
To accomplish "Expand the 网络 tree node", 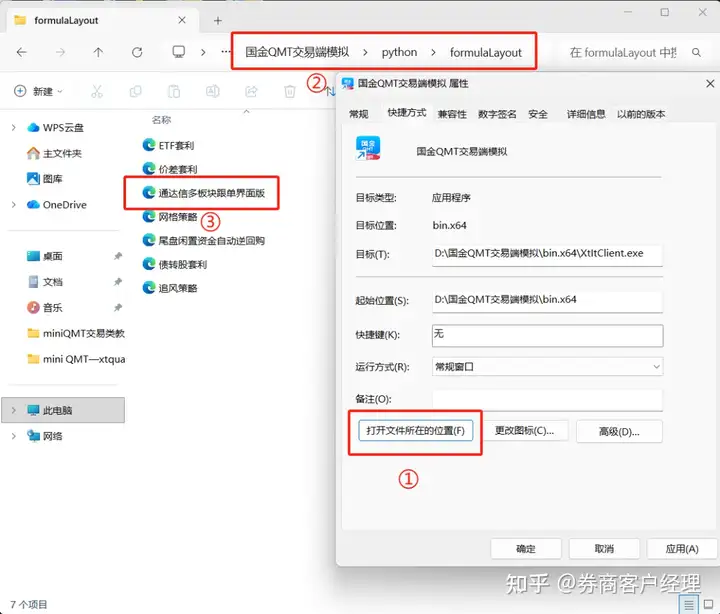I will 13,436.
